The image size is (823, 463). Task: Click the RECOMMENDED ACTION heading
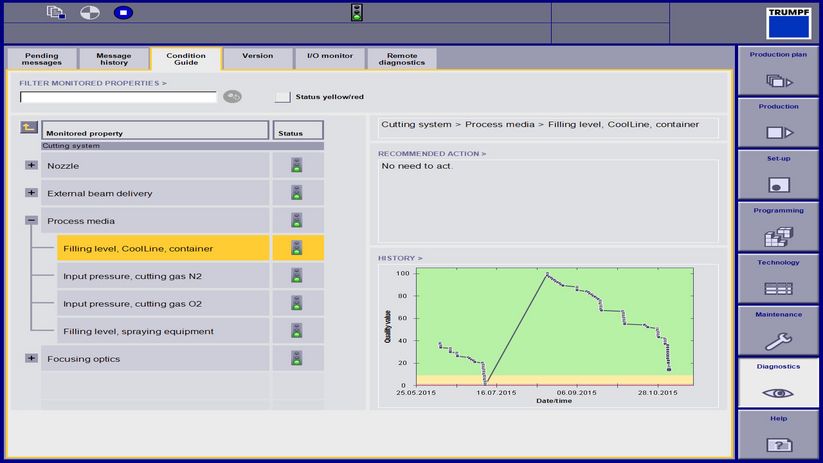pos(432,154)
